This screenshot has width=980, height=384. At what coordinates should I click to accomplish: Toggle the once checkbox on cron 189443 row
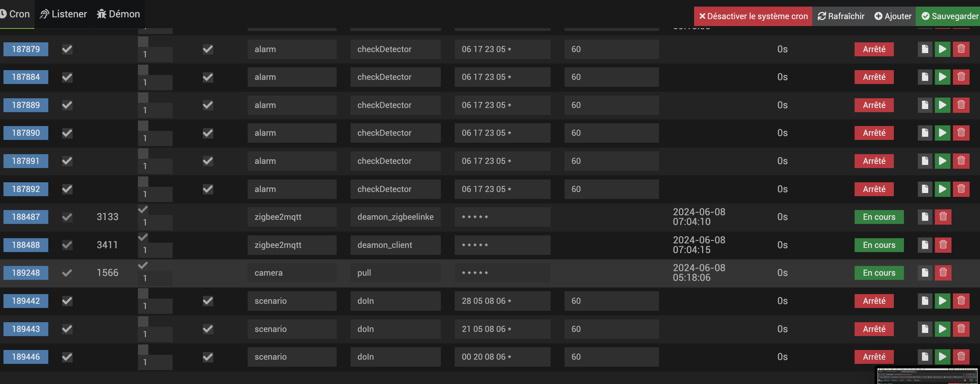click(208, 329)
